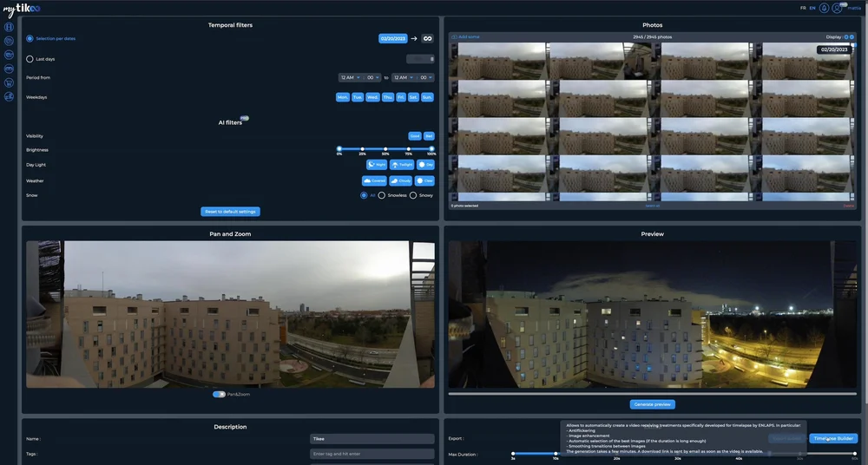Switch language to FR

[x=803, y=8]
